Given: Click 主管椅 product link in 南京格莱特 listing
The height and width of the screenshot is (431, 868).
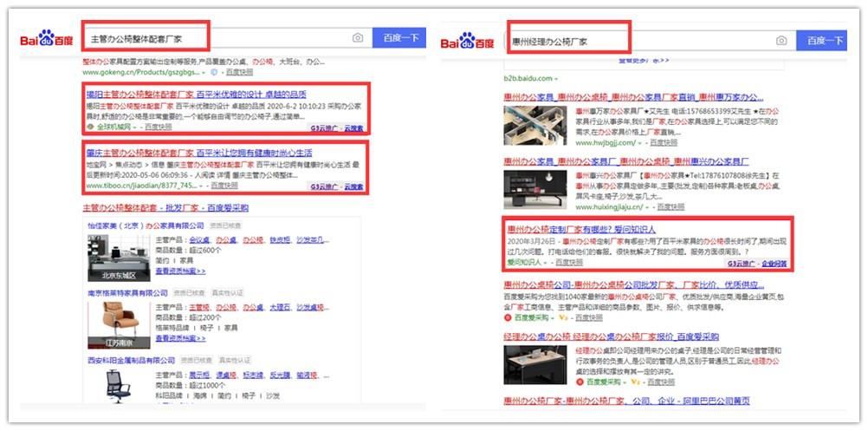Looking at the screenshot, I should (198, 307).
